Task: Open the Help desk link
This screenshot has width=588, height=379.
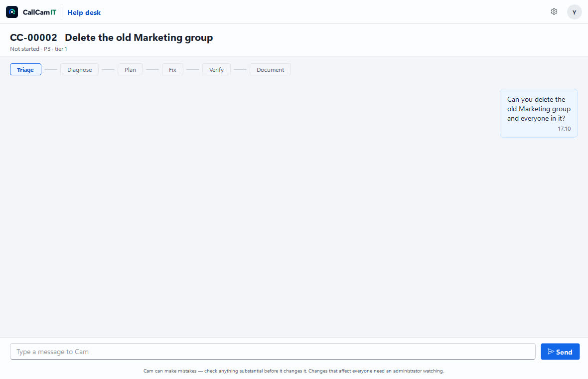Action: [x=84, y=12]
